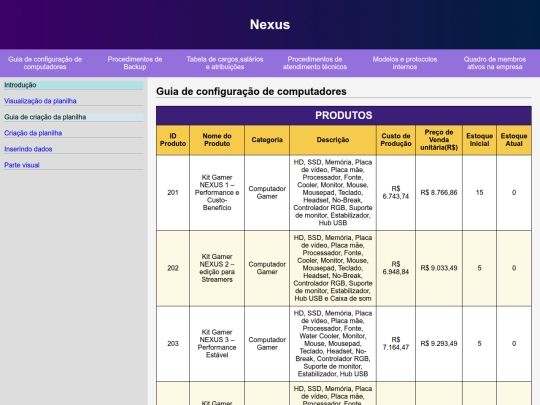
Task: Click the Nexus site title
Action: 270,24
